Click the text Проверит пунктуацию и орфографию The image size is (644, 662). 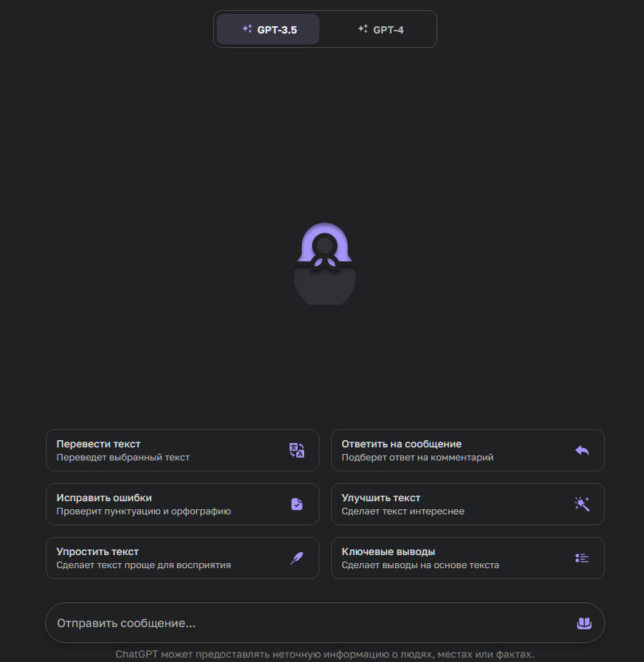point(143,511)
